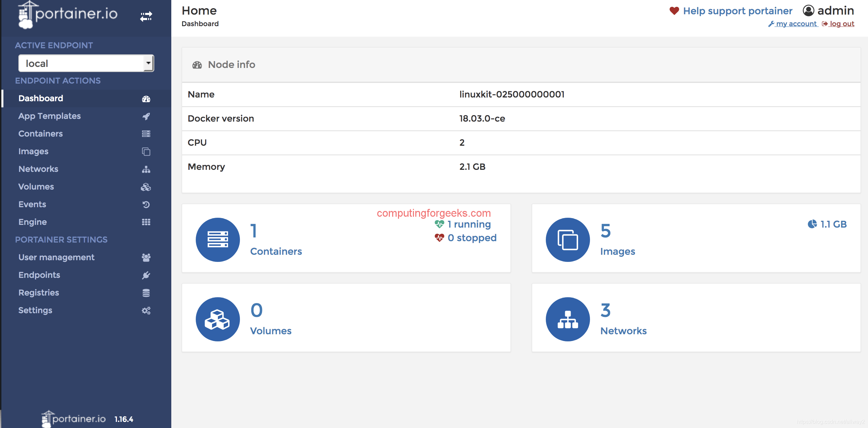Toggle the sidebar collapse arrows icon
Viewport: 868px width, 428px height.
coord(146,16)
